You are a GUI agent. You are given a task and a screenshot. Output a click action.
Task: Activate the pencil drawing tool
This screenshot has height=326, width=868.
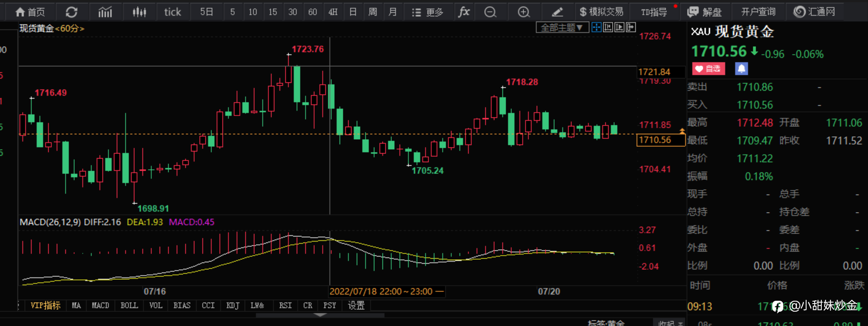(x=557, y=12)
